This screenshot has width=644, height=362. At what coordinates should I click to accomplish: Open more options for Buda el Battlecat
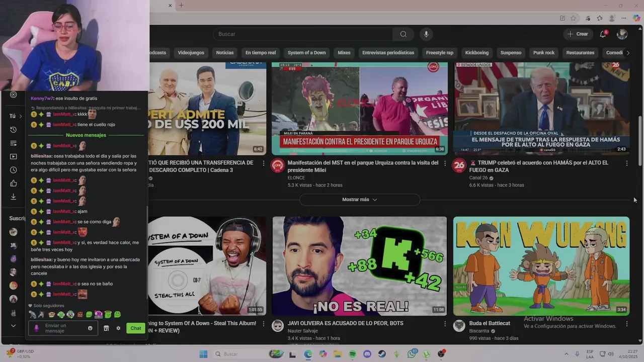coord(626,324)
